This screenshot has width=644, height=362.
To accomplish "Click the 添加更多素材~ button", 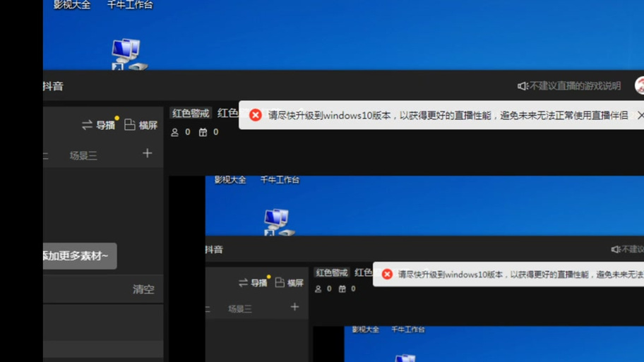I will (80, 255).
